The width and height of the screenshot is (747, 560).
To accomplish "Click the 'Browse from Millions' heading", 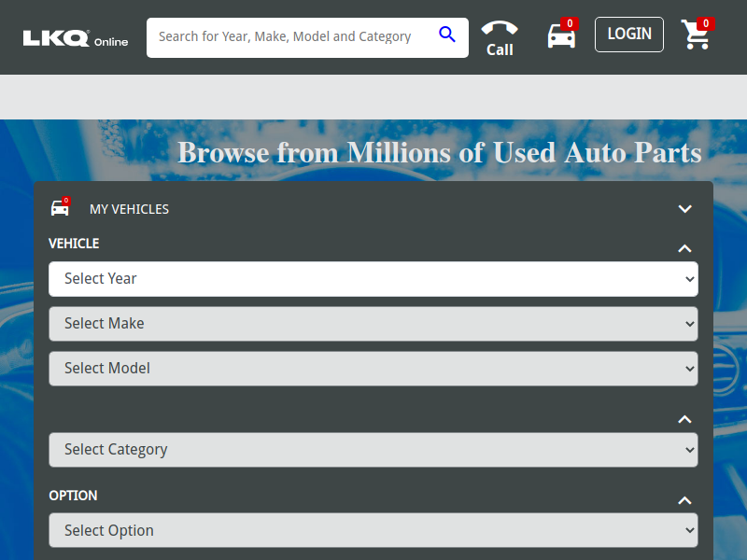I will pos(439,152).
